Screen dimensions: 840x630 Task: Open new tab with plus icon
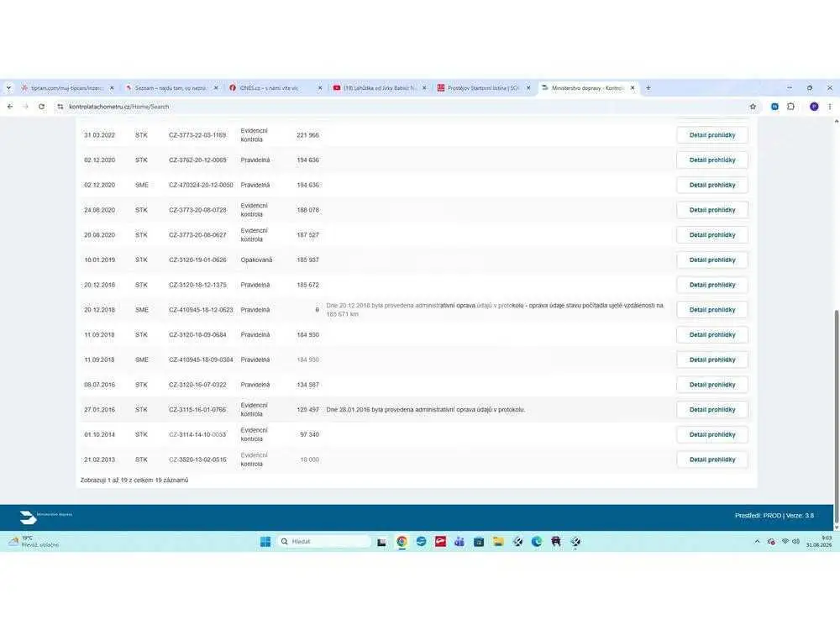[648, 88]
